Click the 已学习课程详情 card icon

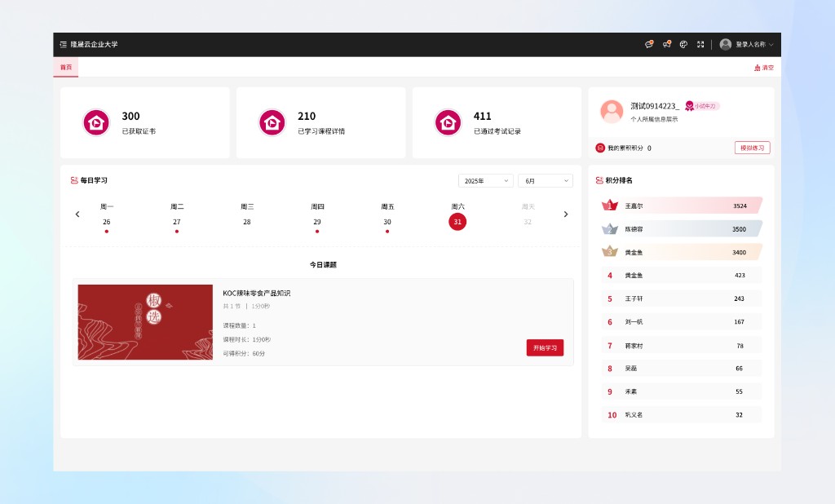pyautogui.click(x=272, y=122)
